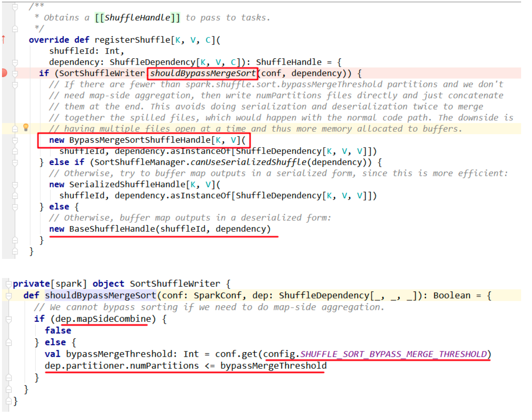
Task: Fold the 'if (dep.mapSideCombine)' block
Action: click(9, 319)
